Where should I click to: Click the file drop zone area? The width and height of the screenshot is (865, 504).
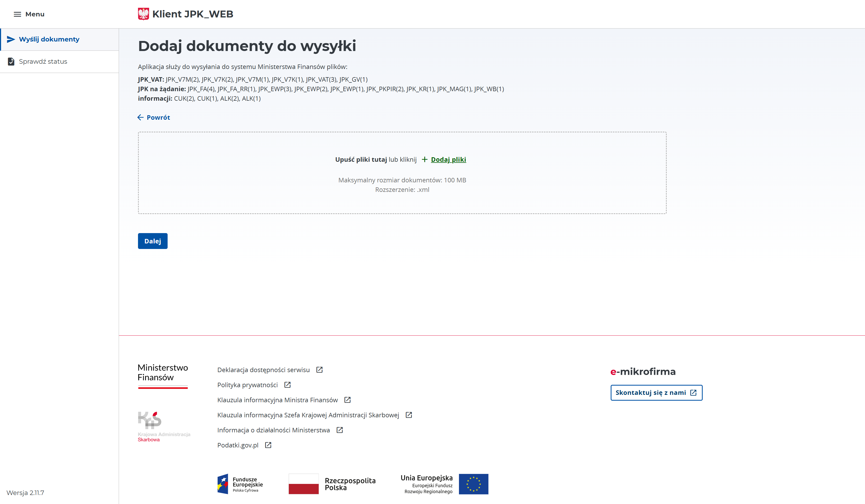coord(402,173)
